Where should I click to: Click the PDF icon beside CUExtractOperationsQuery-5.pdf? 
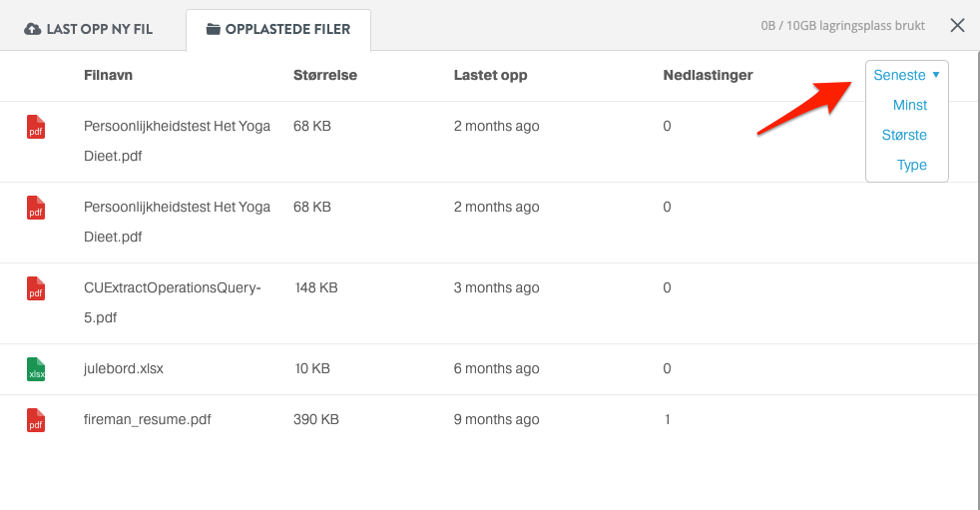(36, 288)
